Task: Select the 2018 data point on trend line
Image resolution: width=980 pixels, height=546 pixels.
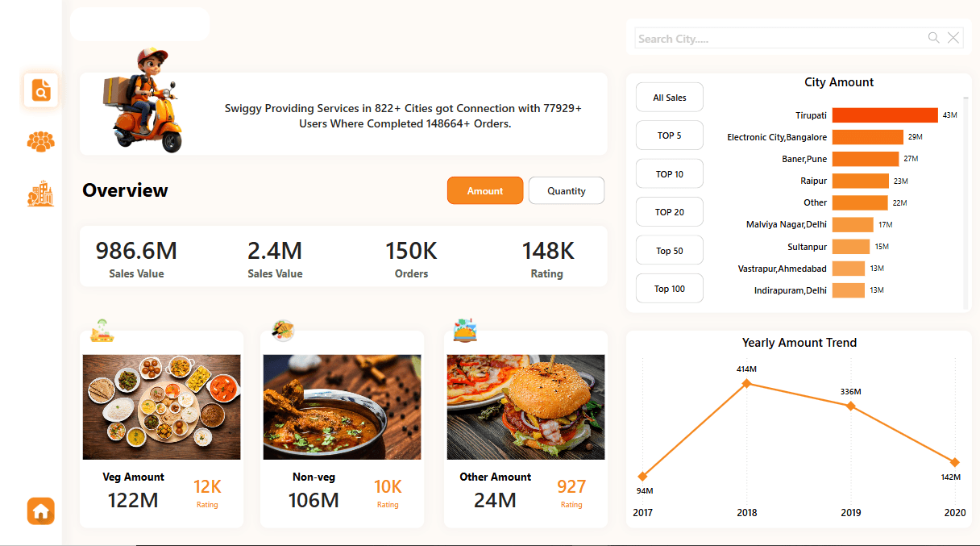Action: 746,383
